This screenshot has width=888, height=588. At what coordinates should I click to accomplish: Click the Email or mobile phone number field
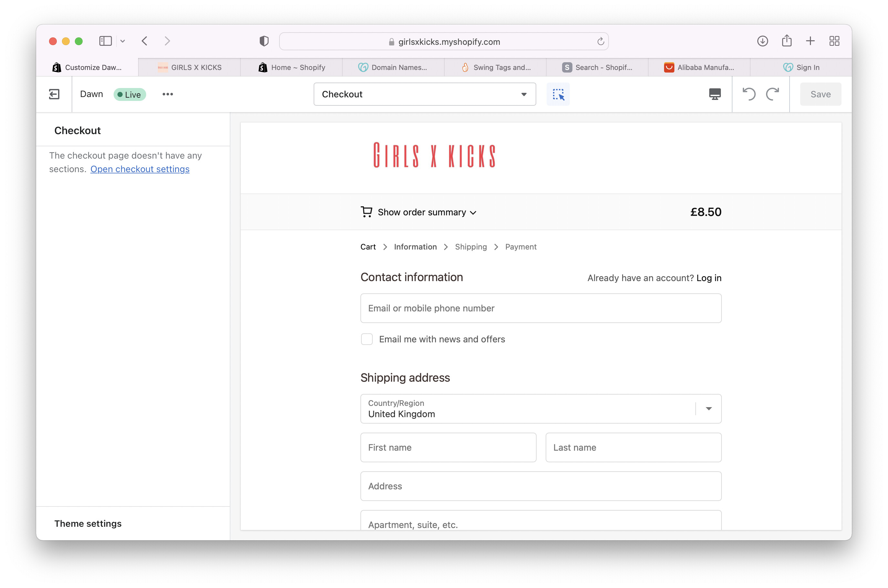[540, 308]
